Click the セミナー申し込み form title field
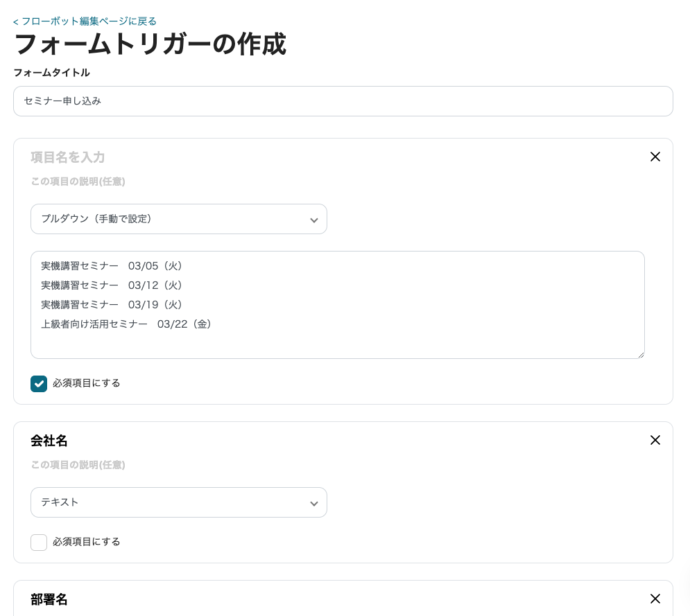Image resolution: width=690 pixels, height=616 pixels. tap(343, 101)
